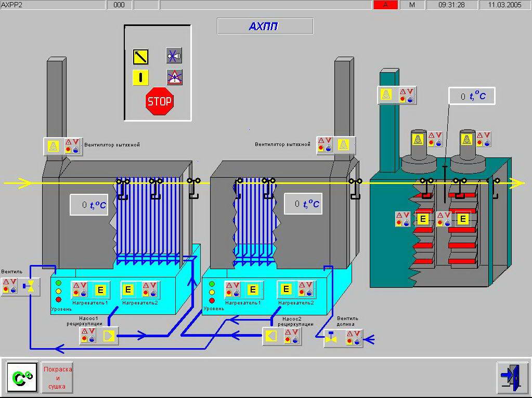Click the yellow diagonal-arrow mode icon

[x=140, y=55]
